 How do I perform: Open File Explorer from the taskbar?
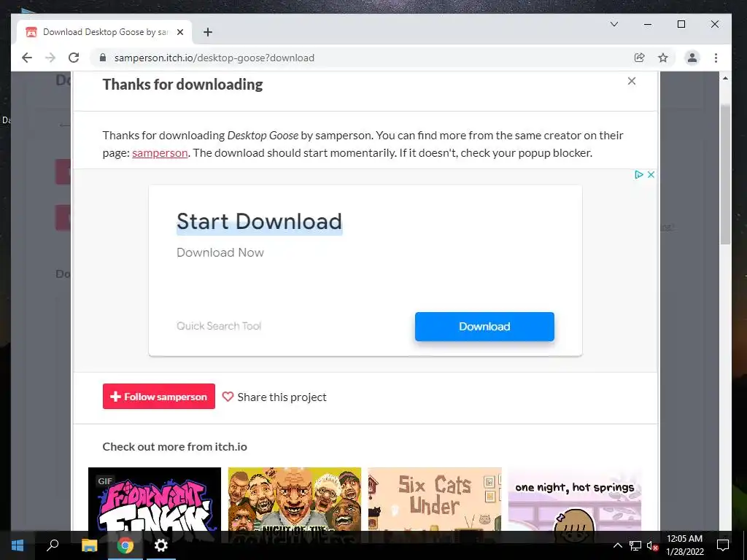coord(89,545)
